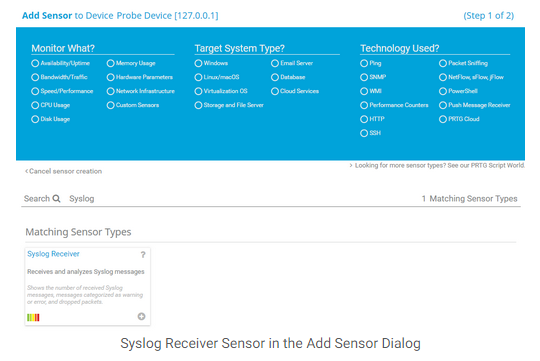Viewport: 540px width, 361px height.
Task: Click the search magnifier icon
Action: [x=56, y=199]
